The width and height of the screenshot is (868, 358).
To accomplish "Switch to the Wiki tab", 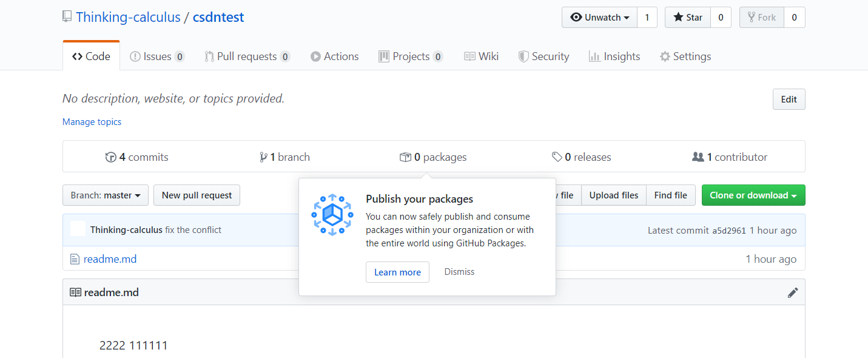I will tap(481, 56).
